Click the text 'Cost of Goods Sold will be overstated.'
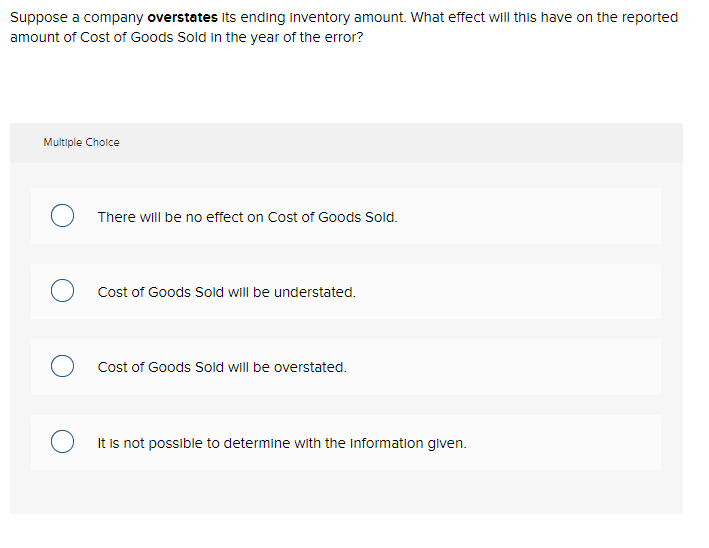 tap(222, 367)
